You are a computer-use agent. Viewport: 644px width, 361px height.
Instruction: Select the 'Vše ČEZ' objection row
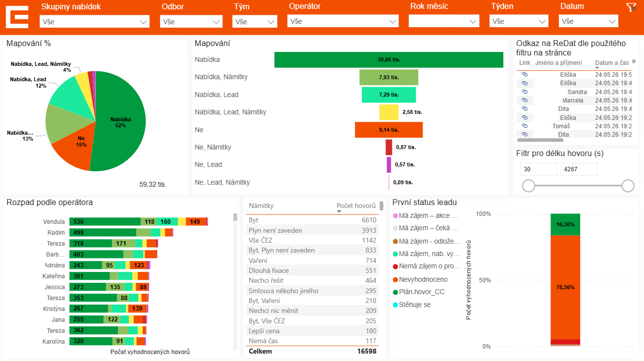313,240
